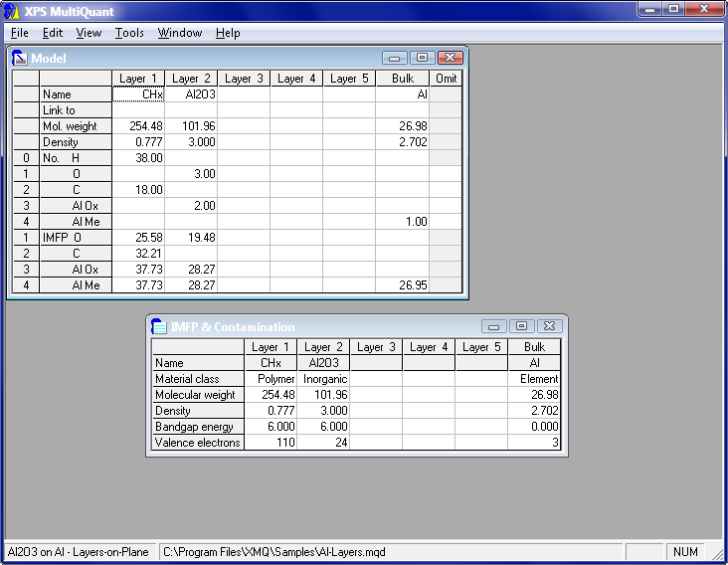Select the Element material class cell
This screenshot has height=565, width=728.
534,379
